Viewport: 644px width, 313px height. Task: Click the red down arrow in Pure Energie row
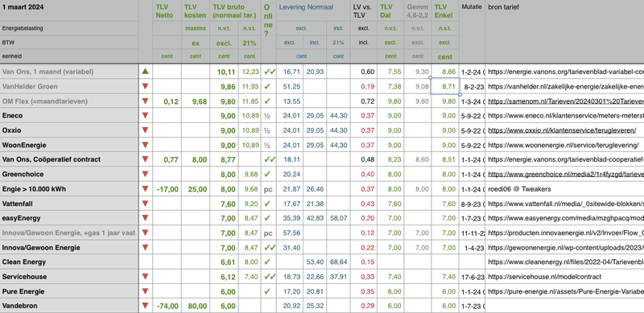[x=145, y=291]
